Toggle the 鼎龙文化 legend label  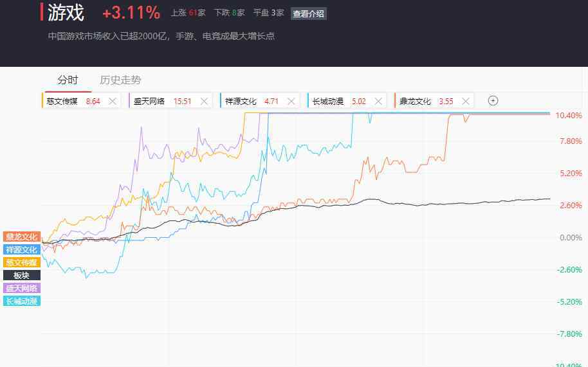pyautogui.click(x=22, y=237)
